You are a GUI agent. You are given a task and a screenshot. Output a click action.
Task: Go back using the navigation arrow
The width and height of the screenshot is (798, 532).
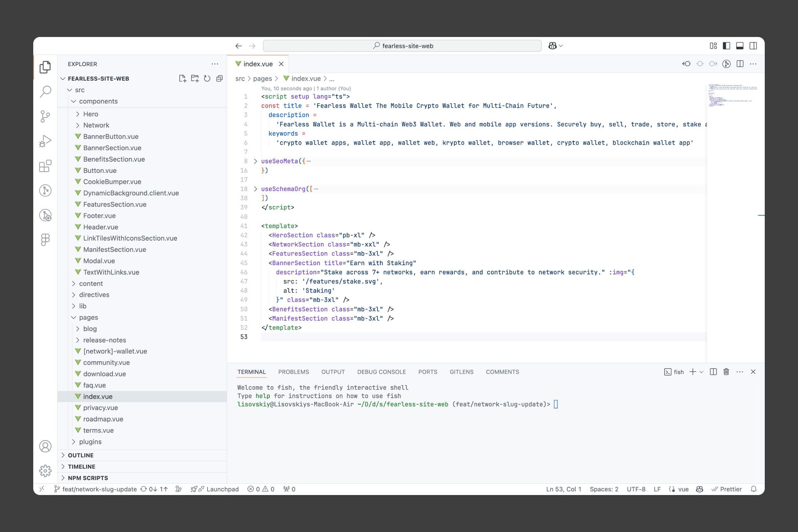239,46
